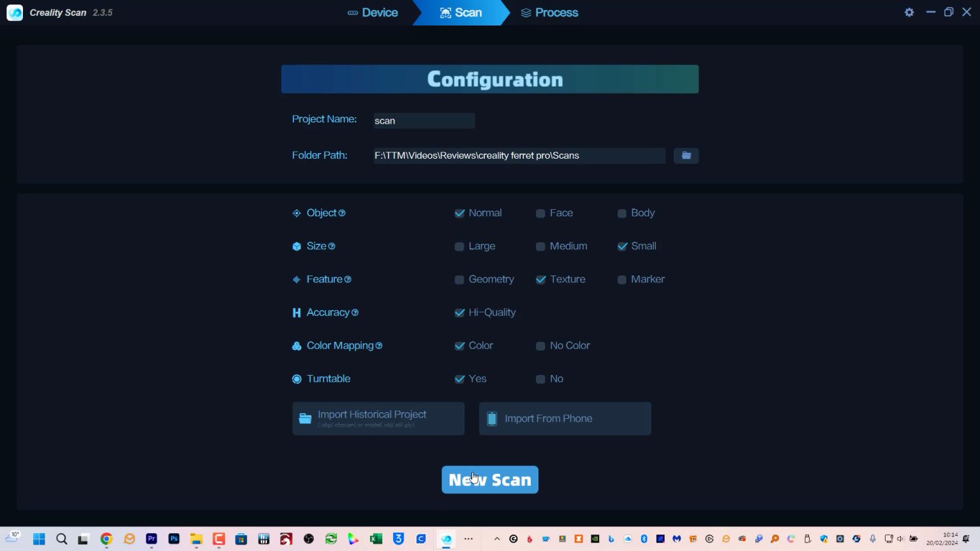
Task: Enable Marker feature mode
Action: pyautogui.click(x=621, y=279)
